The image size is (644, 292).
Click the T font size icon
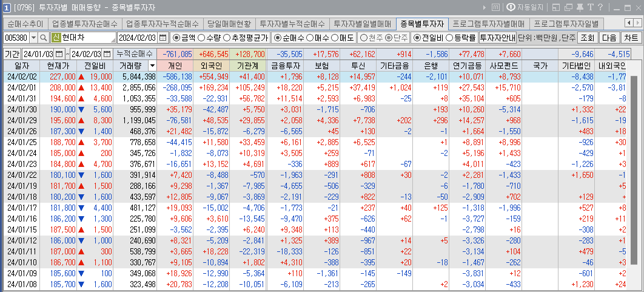point(591,7)
